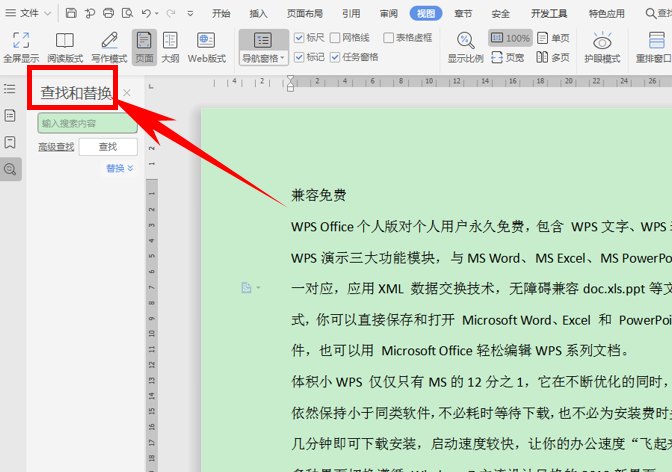Open dropdown arrow next to paragraph icon
672x472 pixels.
pos(258,288)
